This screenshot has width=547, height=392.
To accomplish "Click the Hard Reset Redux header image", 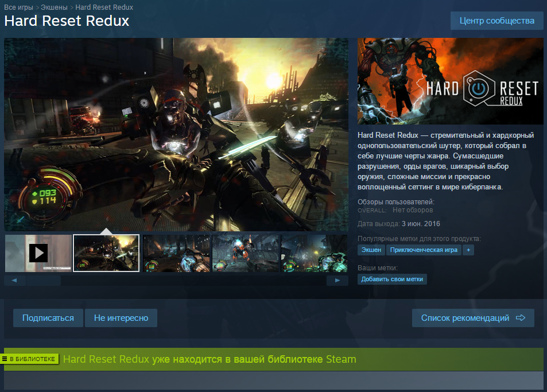I will (x=451, y=81).
